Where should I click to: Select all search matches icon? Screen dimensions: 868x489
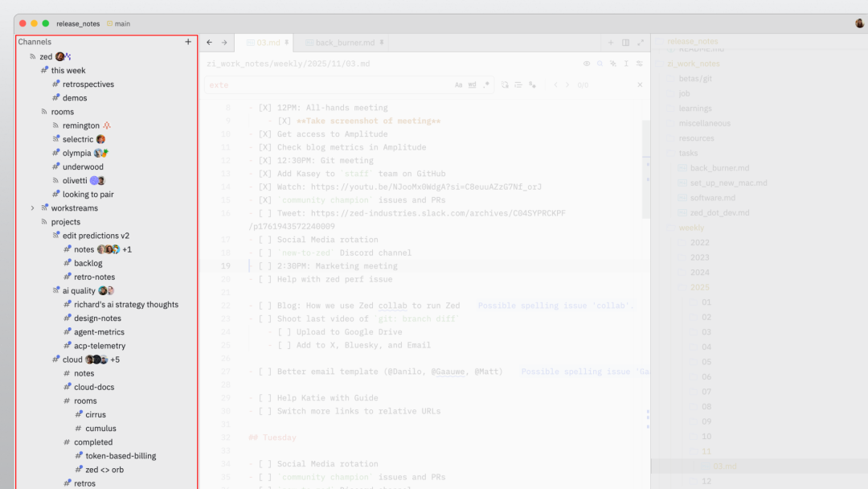532,84
